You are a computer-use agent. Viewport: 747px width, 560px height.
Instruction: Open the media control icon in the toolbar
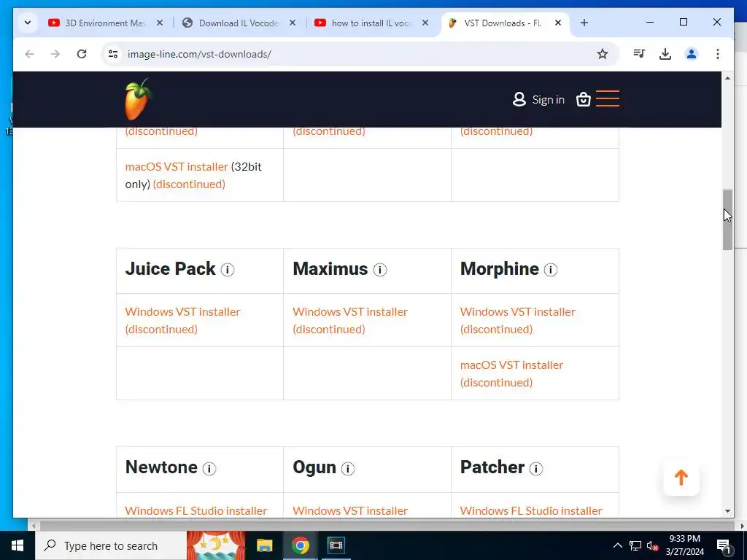639,54
